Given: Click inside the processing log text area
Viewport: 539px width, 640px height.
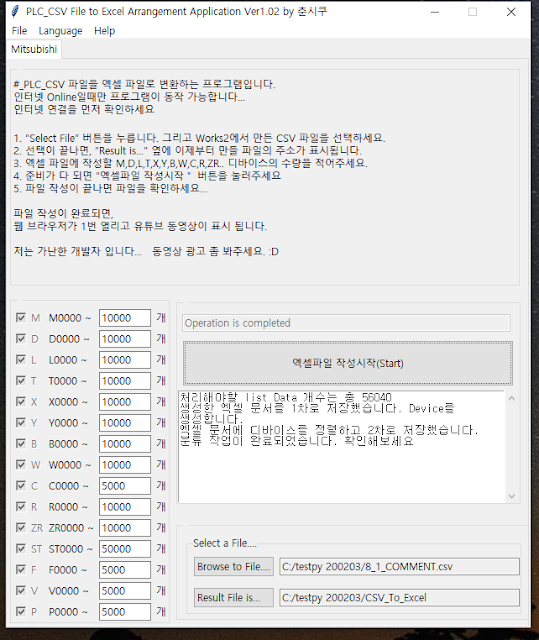Looking at the screenshot, I should tap(342, 447).
